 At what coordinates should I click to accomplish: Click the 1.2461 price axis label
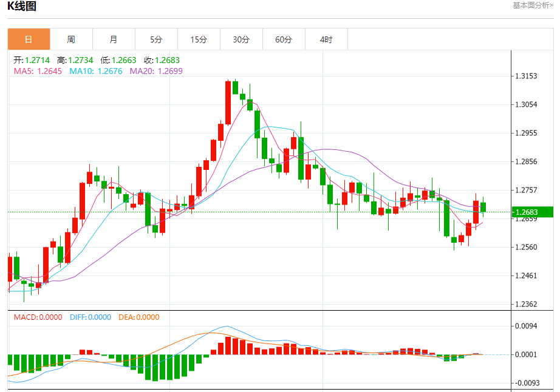click(526, 275)
